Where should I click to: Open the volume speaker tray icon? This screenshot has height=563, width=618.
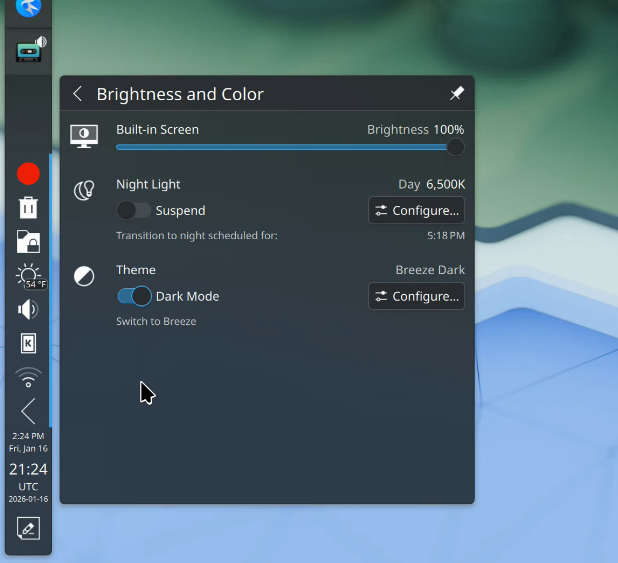pos(28,310)
